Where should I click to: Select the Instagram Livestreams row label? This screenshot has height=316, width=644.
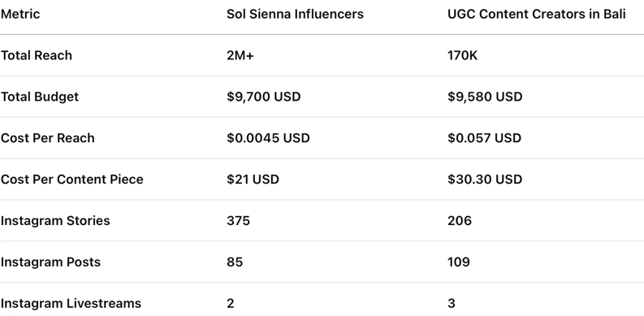[71, 304]
